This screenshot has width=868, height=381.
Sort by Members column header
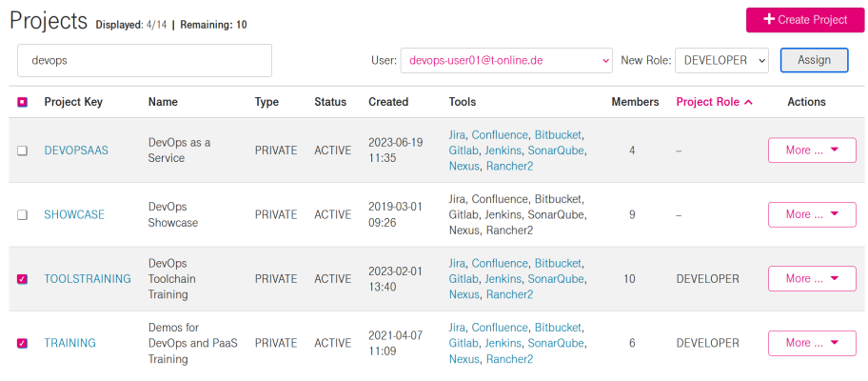(x=635, y=102)
